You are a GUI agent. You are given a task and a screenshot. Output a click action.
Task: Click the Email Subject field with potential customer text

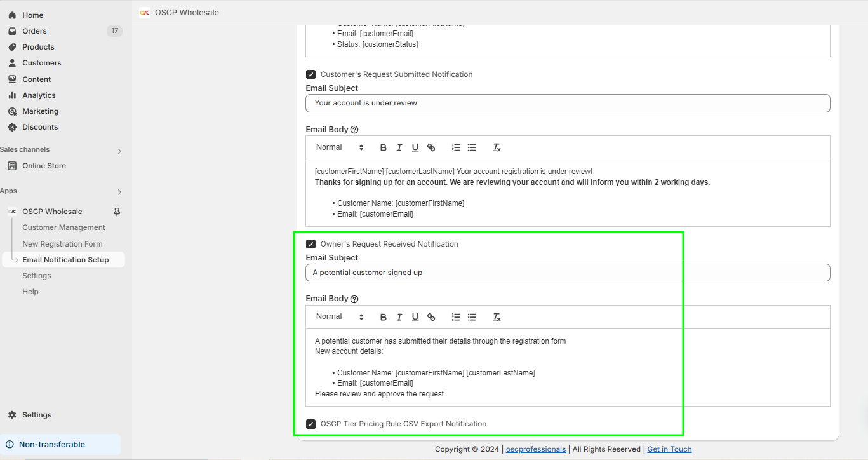pyautogui.click(x=567, y=272)
